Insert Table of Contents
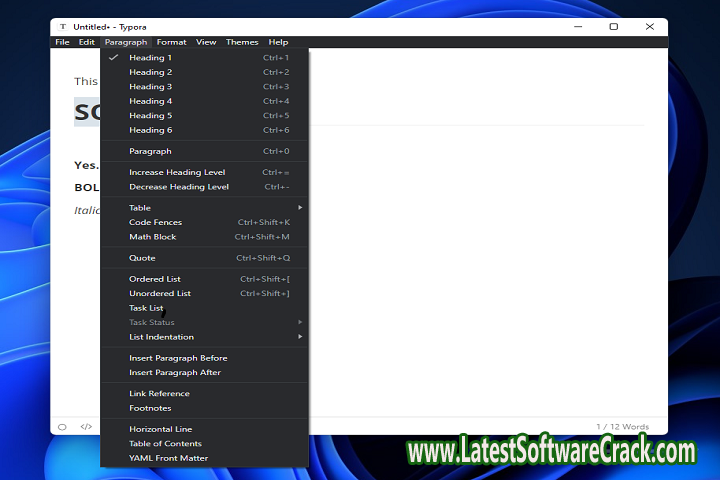720x480 pixels. tap(165, 443)
